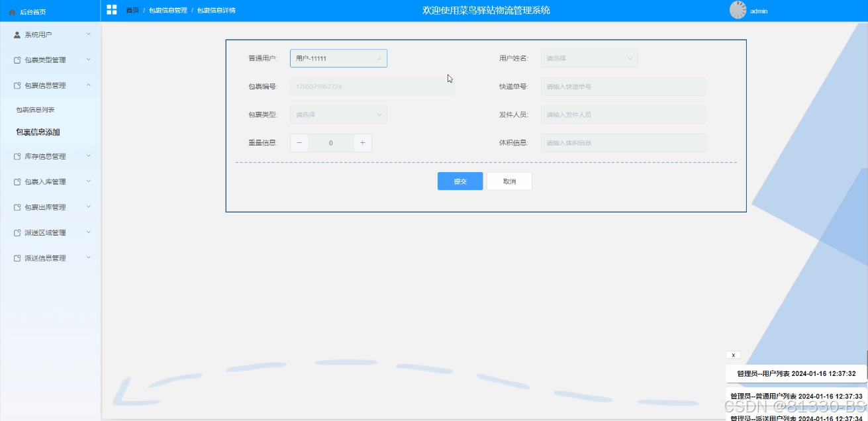Screen dimensions: 868x421
Task: Click the 管理员--用户列表 notification
Action: 796,374
